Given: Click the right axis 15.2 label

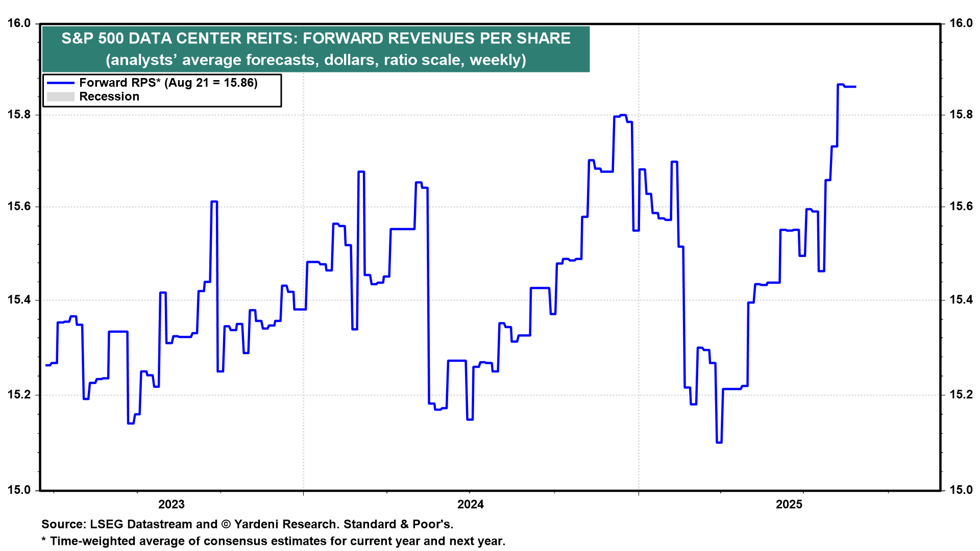Looking at the screenshot, I should pos(961,394).
